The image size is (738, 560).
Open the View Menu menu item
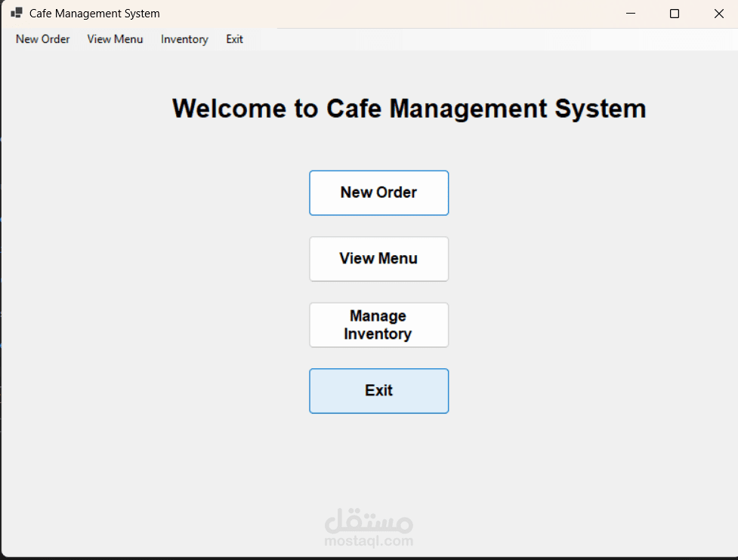[116, 39]
